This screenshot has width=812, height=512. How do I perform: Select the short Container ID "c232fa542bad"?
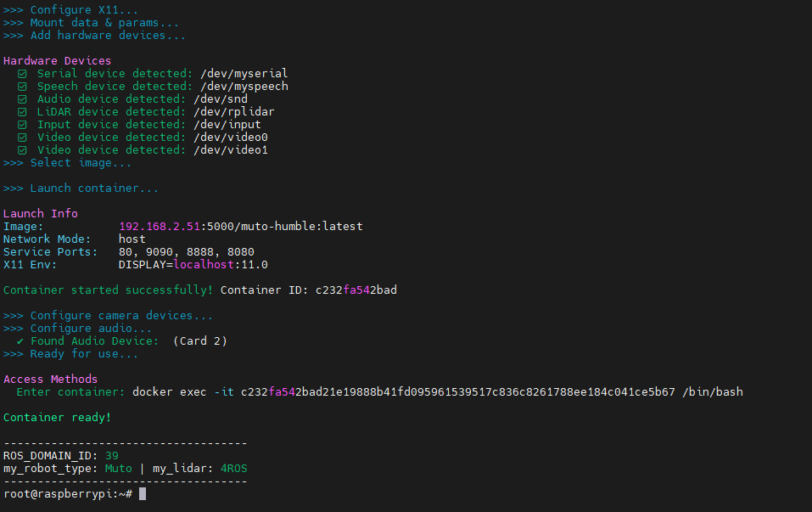coord(356,290)
